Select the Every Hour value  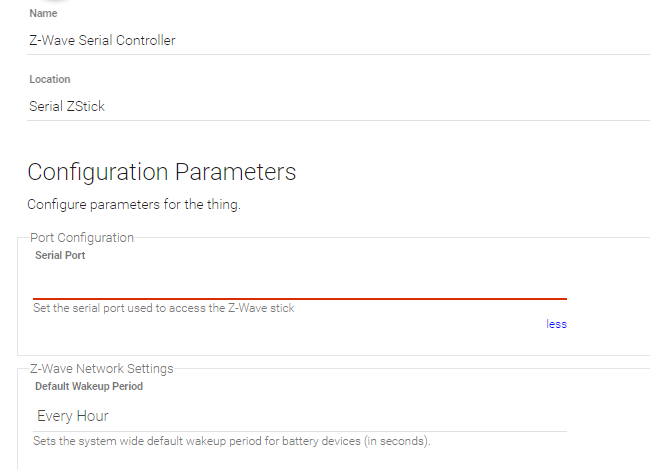[x=73, y=416]
